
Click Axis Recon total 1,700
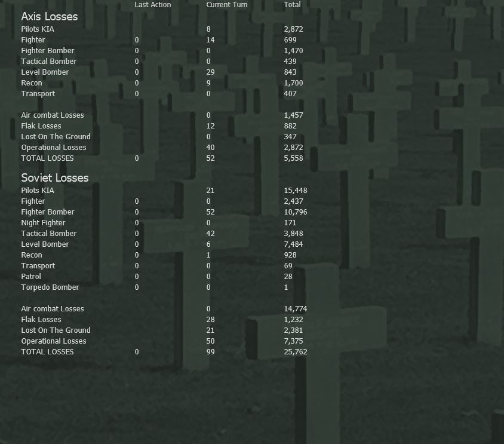click(x=293, y=83)
